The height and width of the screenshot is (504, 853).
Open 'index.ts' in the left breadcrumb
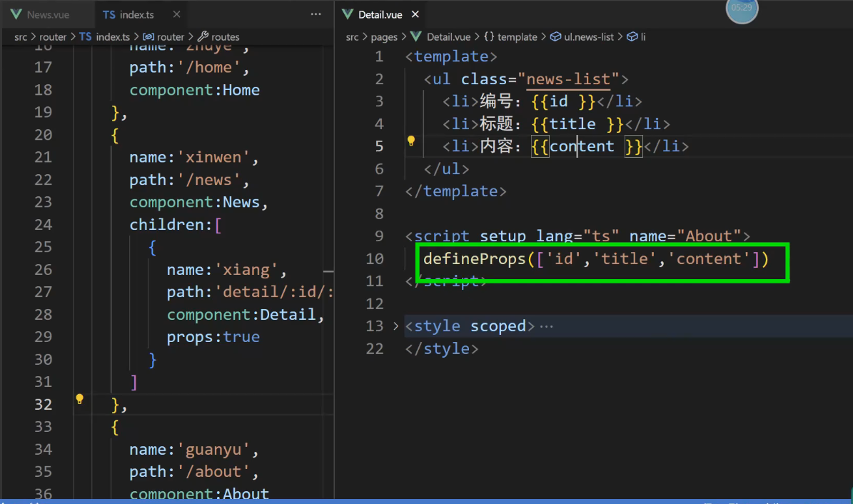pyautogui.click(x=113, y=37)
